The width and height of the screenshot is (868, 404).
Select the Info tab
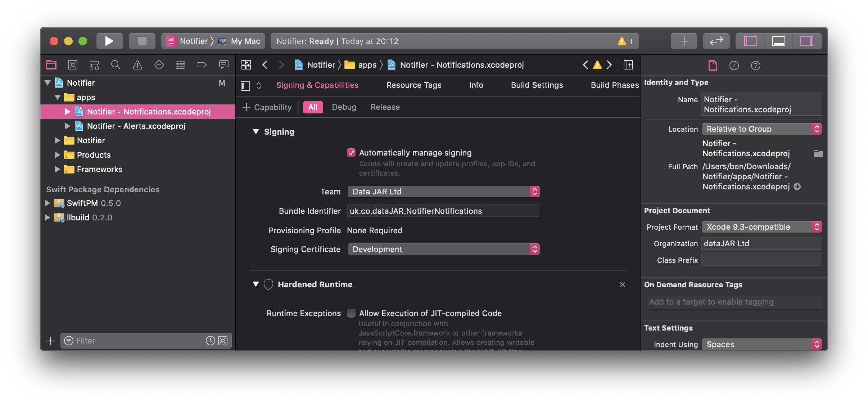pyautogui.click(x=476, y=85)
